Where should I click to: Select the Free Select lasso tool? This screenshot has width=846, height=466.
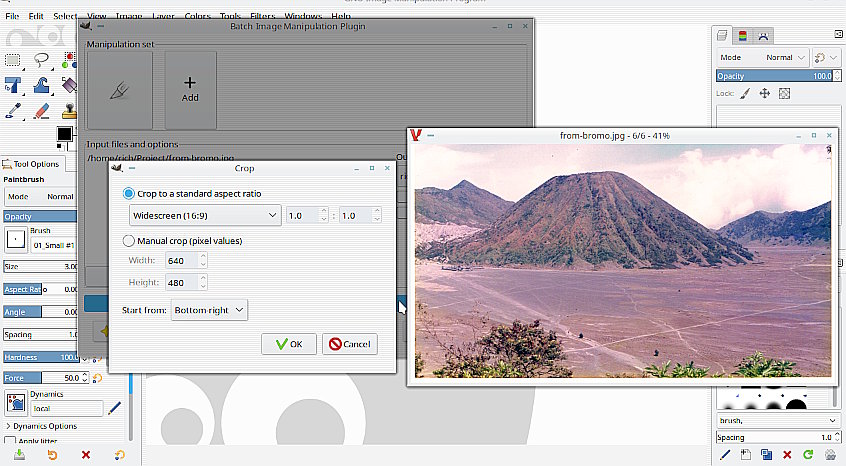point(41,60)
